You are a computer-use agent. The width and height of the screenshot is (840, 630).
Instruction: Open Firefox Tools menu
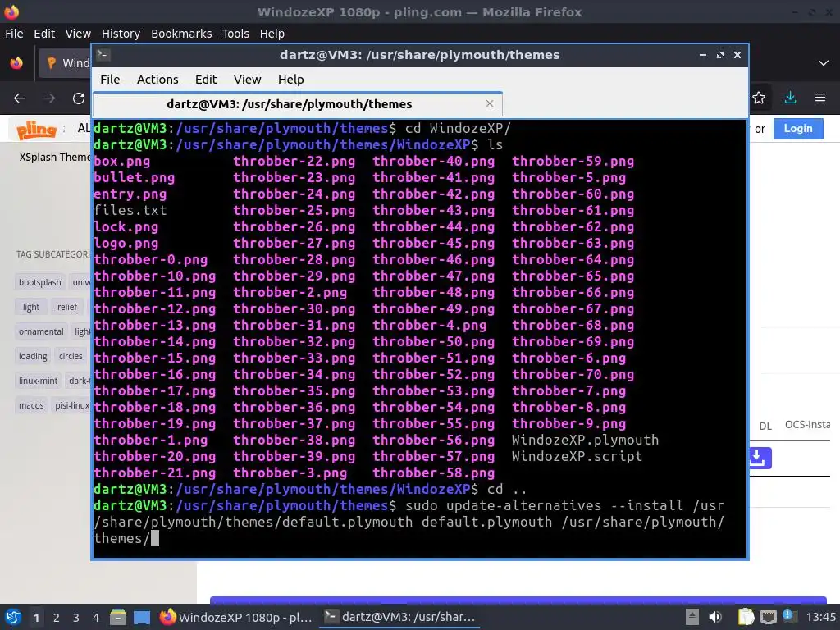[x=235, y=34]
